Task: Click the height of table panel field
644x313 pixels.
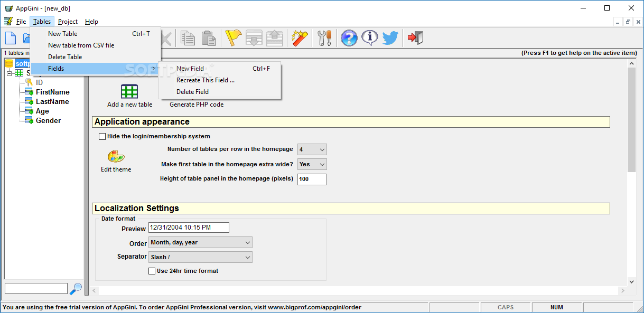Action: pyautogui.click(x=312, y=179)
